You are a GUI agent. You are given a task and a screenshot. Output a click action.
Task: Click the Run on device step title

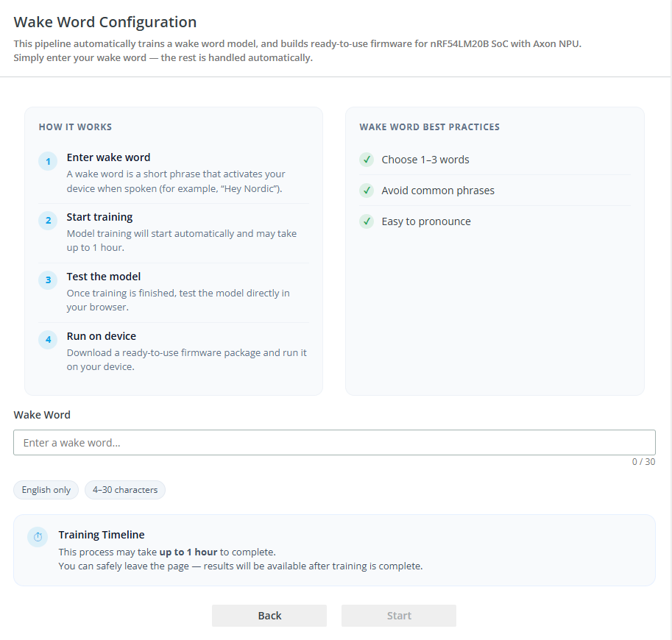[101, 336]
